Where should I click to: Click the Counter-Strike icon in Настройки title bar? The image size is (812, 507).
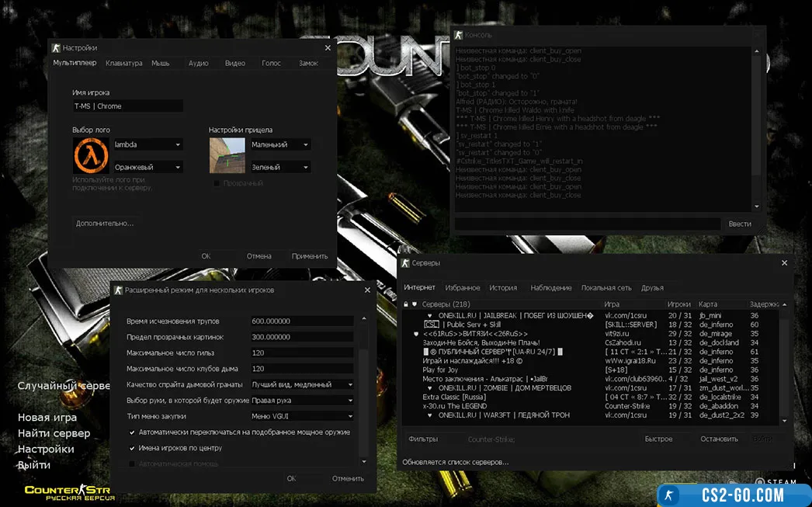coord(55,47)
